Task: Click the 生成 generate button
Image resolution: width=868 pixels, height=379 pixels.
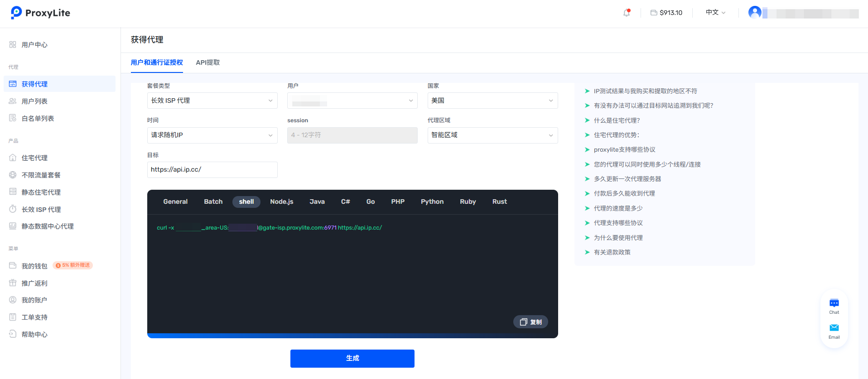Action: [352, 359]
